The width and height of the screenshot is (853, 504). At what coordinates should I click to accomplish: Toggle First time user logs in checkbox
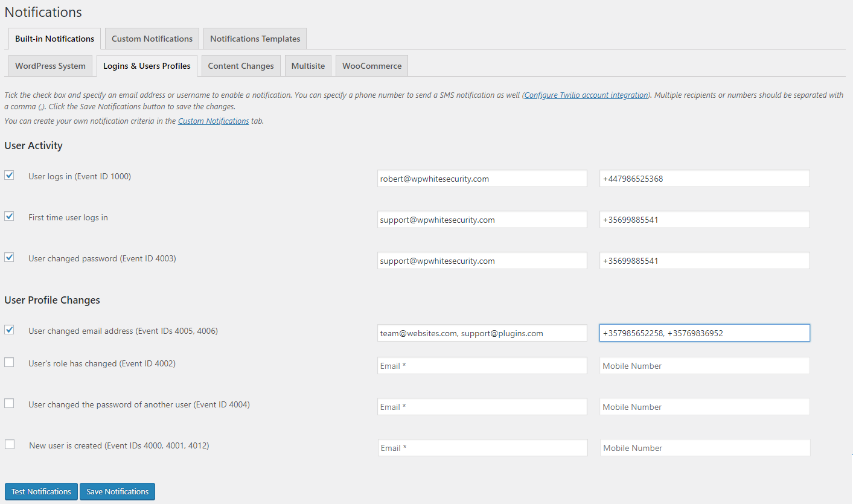point(9,216)
